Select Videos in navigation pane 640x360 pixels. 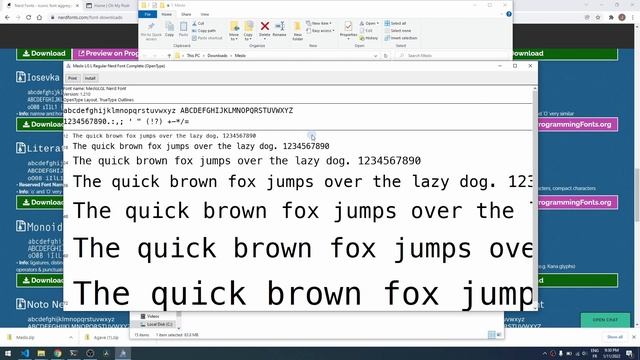[x=149, y=316]
